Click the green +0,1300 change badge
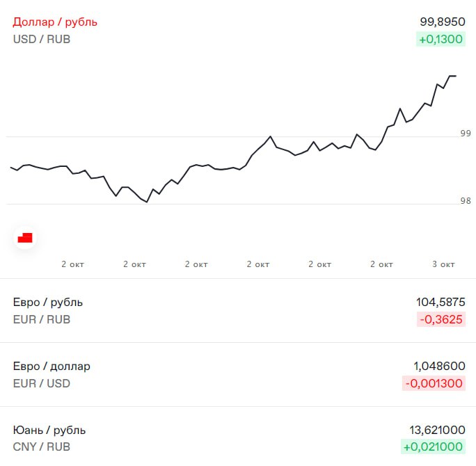The width and height of the screenshot is (476, 466). click(x=441, y=39)
